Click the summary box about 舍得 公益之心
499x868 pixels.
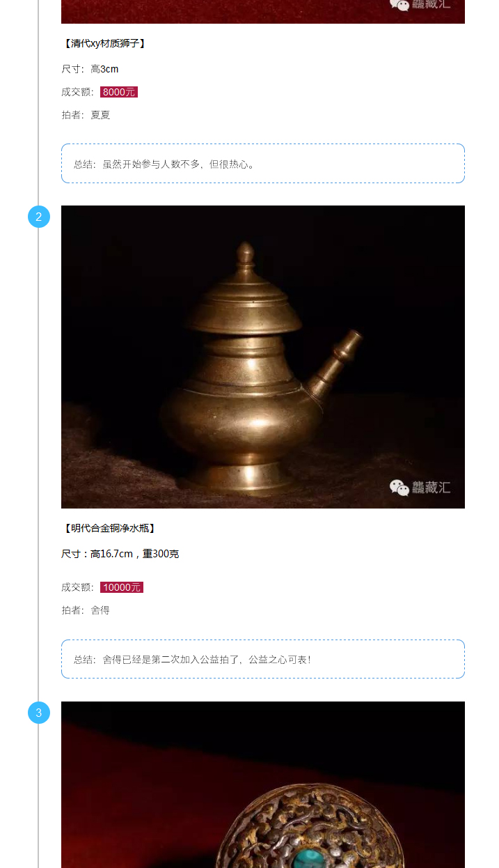[263, 659]
